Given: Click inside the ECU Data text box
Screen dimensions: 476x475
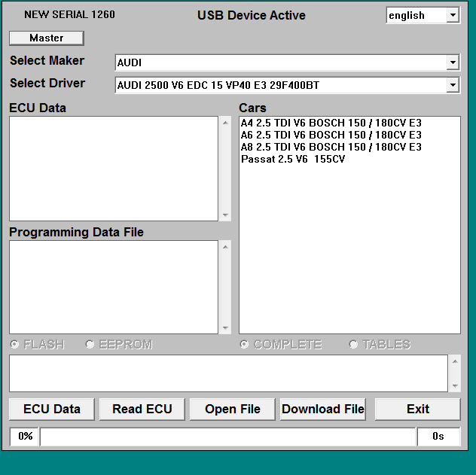Looking at the screenshot, I should click(x=113, y=168).
